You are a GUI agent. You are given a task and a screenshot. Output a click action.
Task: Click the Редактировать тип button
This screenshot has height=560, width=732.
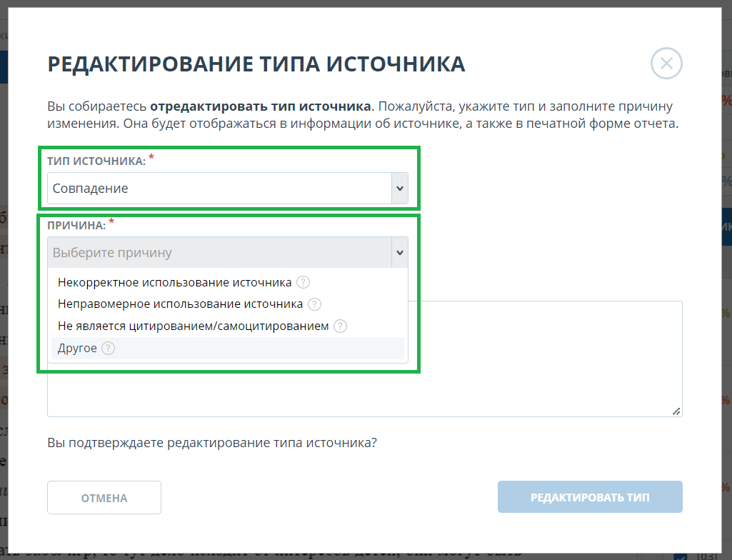click(x=590, y=498)
